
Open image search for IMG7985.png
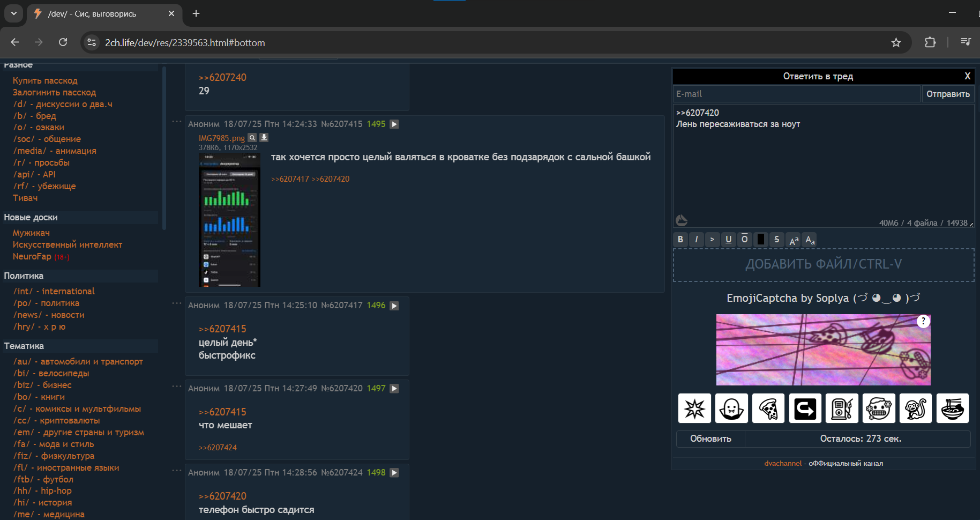point(252,138)
